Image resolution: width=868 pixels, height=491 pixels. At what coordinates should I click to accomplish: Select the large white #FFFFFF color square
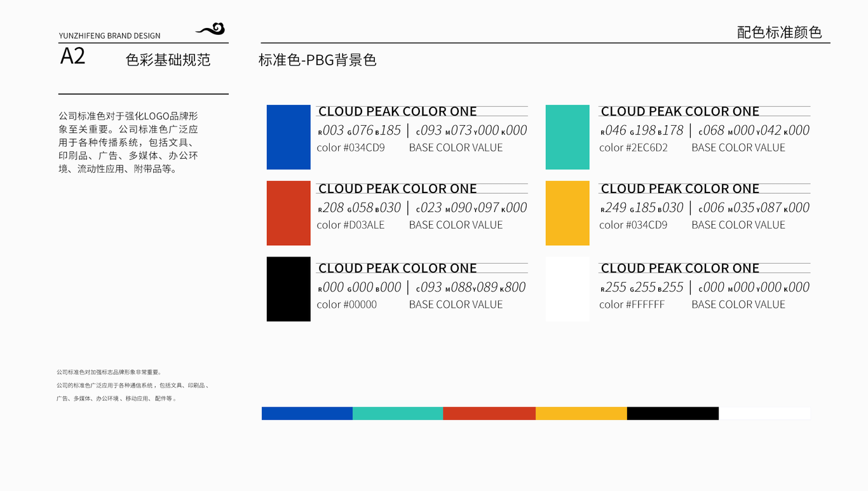point(567,289)
